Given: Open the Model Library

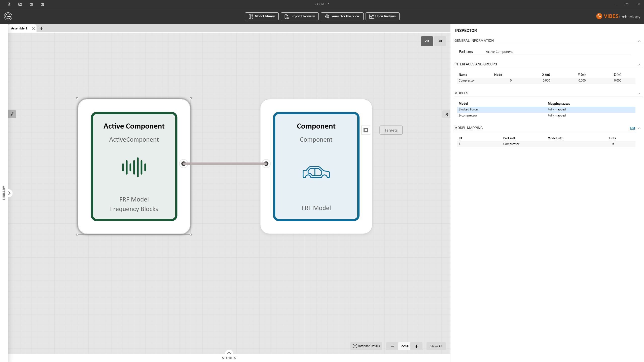Looking at the screenshot, I should (x=262, y=16).
